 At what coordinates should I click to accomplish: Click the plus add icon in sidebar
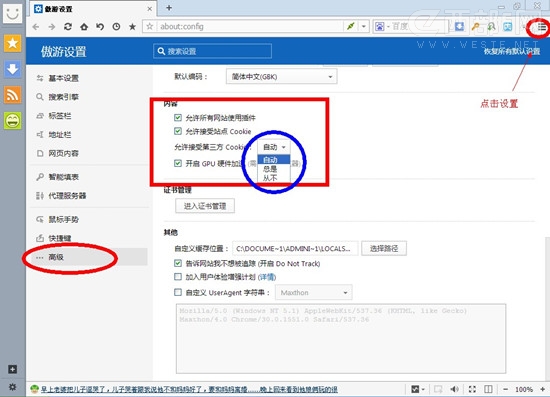12,369
